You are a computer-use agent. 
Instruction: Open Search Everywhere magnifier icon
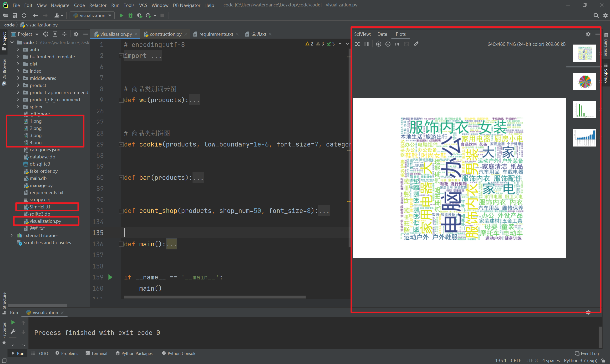(596, 15)
